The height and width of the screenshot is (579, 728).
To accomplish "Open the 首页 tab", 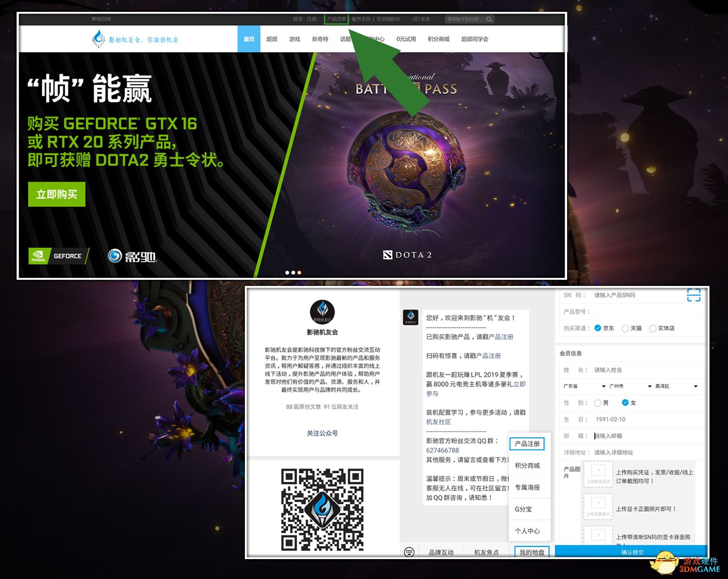I will 249,39.
